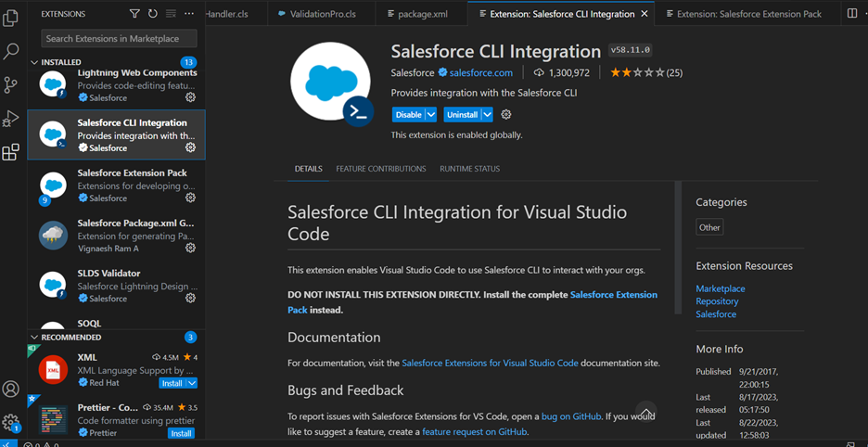Open gear for Salesforce CLI Integration list item

click(190, 147)
